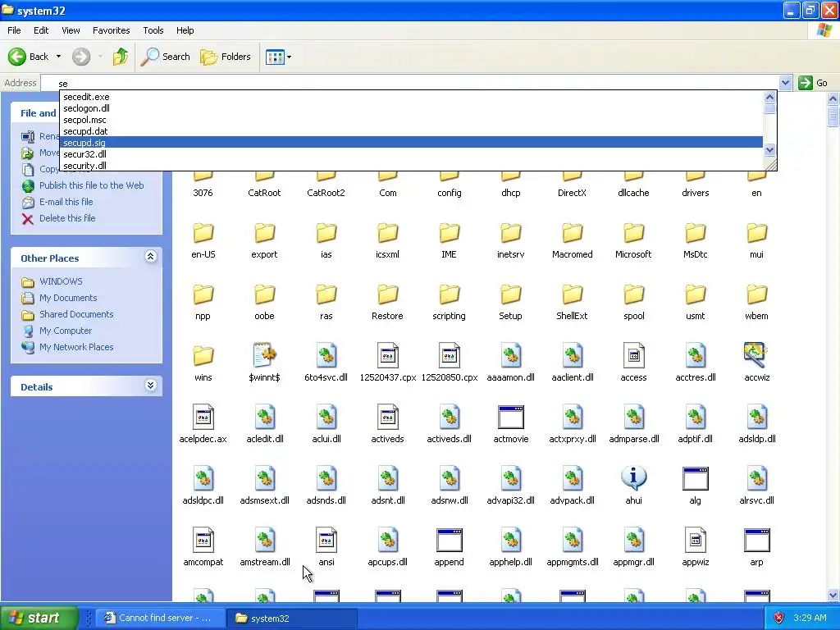Select the 6to4svc.dll file icon
Image resolution: width=840 pixels, height=630 pixels.
326,355
